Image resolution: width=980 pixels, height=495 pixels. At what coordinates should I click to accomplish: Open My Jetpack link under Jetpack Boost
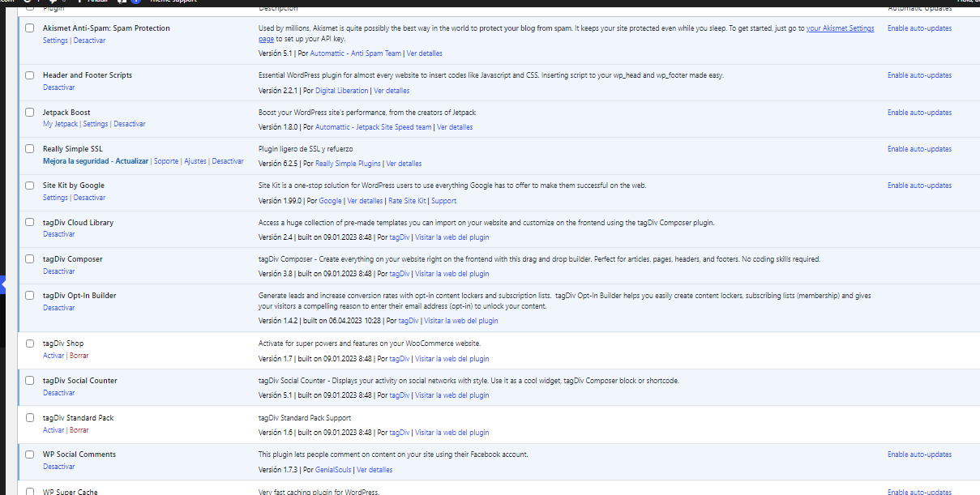coord(60,124)
